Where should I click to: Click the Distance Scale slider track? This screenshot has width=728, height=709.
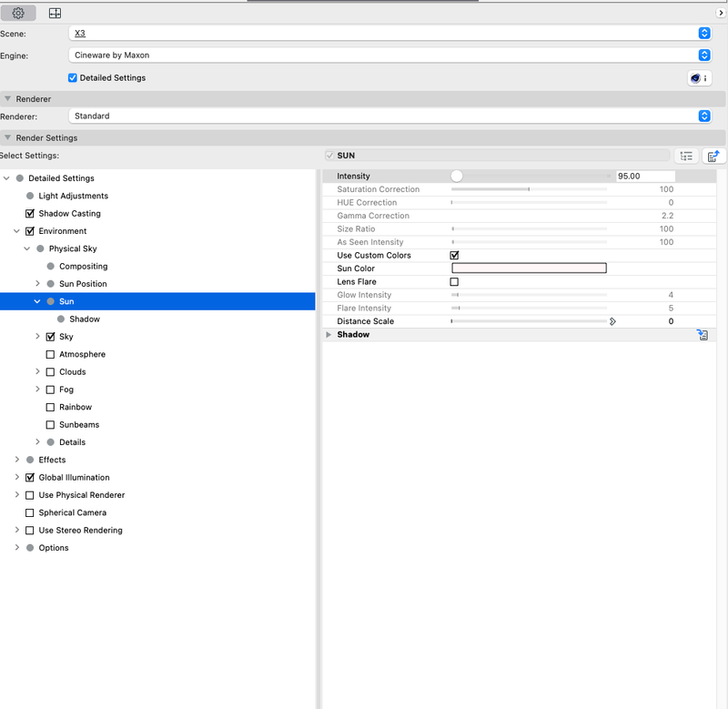(529, 321)
